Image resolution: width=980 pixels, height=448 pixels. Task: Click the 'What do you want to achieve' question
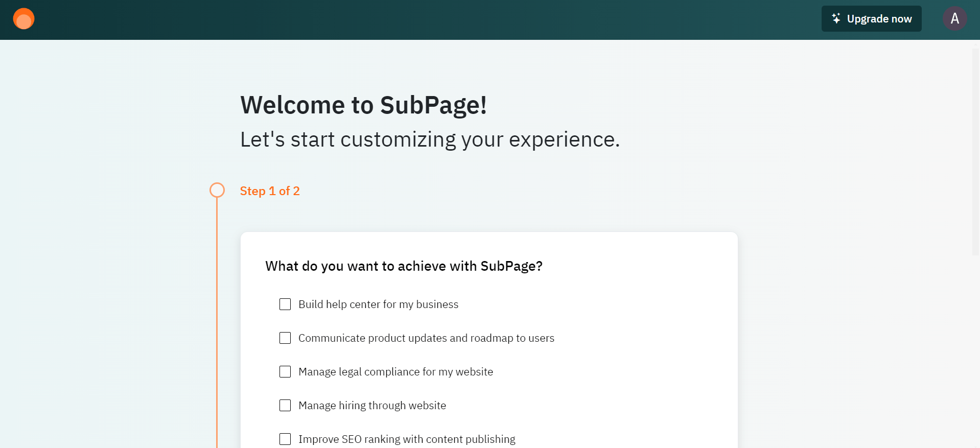click(404, 266)
